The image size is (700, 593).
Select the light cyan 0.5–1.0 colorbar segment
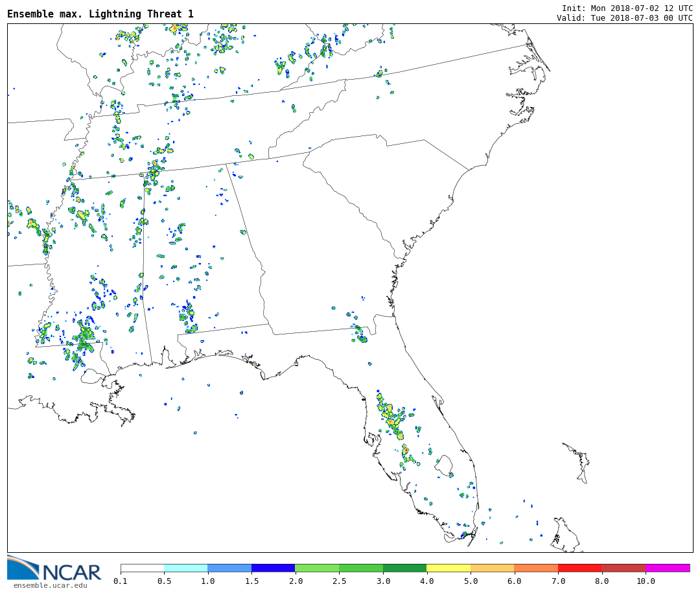point(185,568)
